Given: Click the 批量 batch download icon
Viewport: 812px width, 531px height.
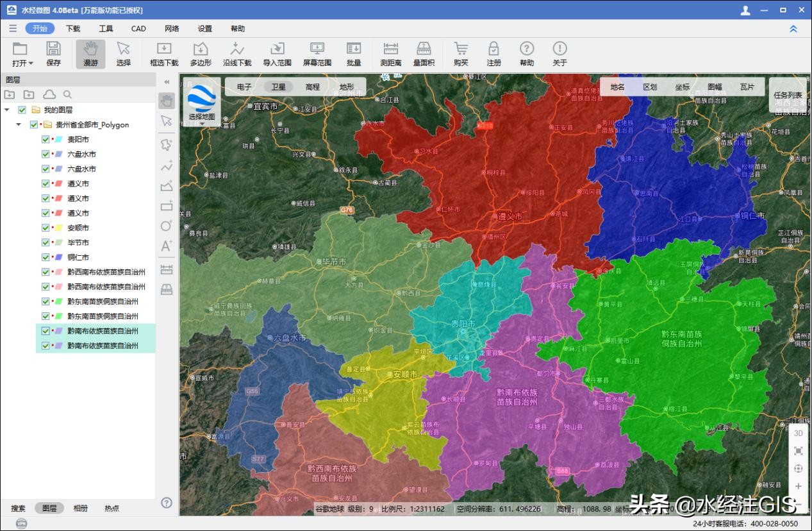Looking at the screenshot, I should [x=353, y=49].
